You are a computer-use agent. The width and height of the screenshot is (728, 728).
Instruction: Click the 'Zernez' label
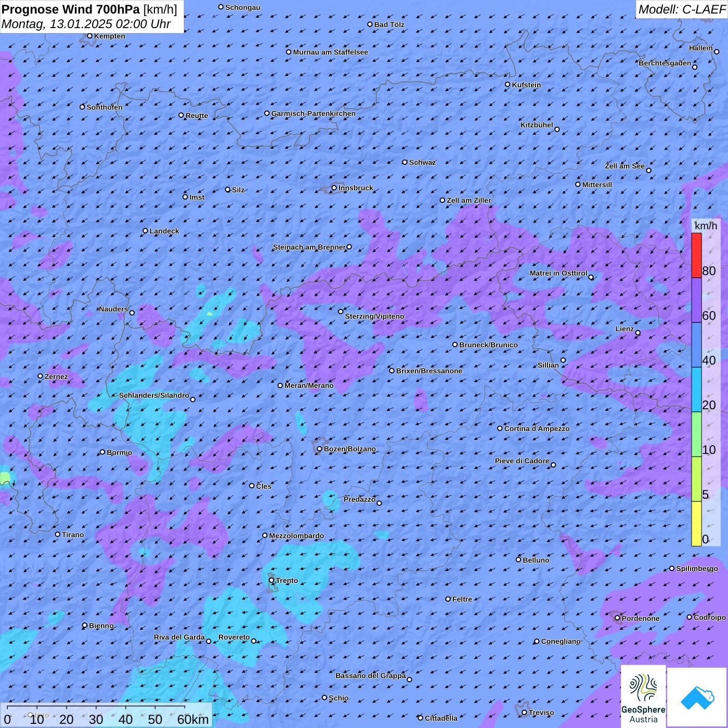56,376
